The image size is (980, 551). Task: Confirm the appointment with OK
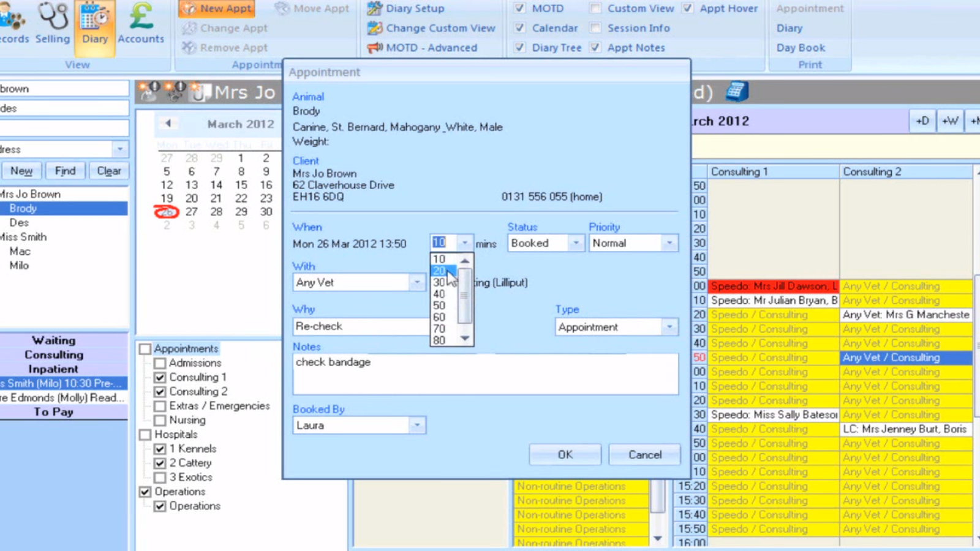[565, 454]
